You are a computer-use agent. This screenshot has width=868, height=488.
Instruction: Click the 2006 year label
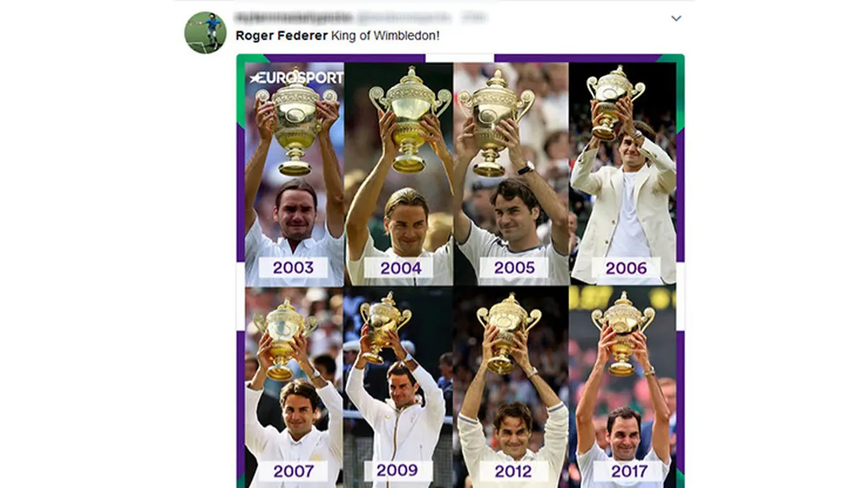click(x=626, y=268)
